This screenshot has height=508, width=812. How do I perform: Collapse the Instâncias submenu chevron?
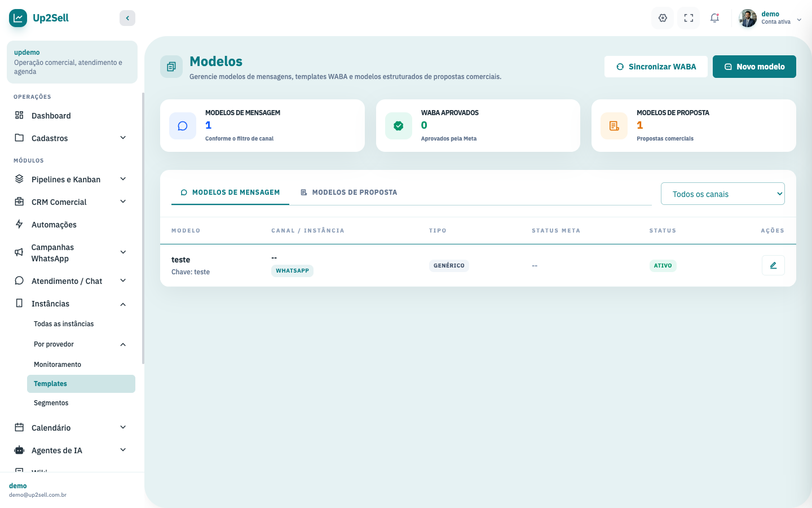[123, 304]
